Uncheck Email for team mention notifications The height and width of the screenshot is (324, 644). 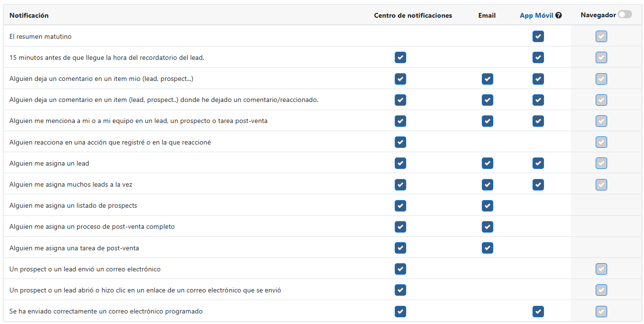click(488, 121)
